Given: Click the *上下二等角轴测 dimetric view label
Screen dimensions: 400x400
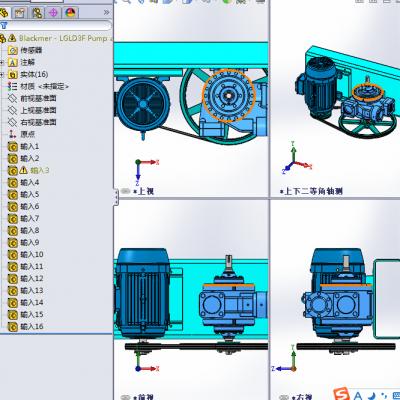Looking at the screenshot, I should tap(311, 191).
